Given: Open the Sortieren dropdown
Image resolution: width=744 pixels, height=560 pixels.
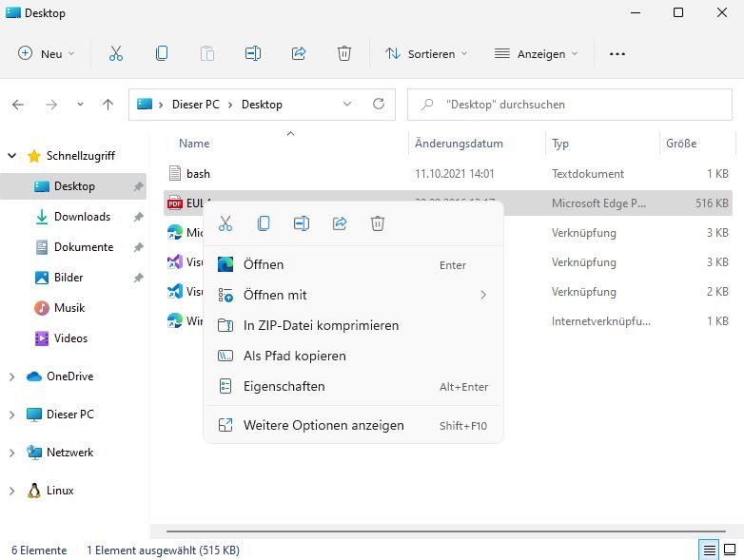Looking at the screenshot, I should point(426,53).
